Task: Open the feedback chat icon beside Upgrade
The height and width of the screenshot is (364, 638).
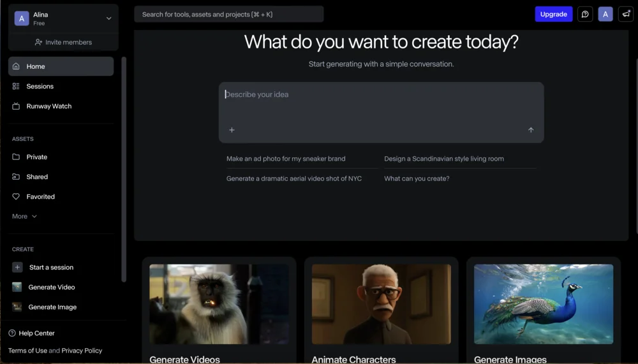Action: pyautogui.click(x=585, y=14)
